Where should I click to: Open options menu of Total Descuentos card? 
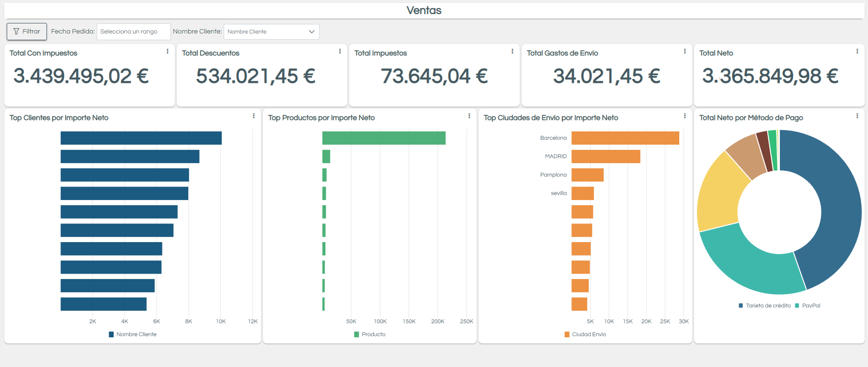(x=340, y=51)
